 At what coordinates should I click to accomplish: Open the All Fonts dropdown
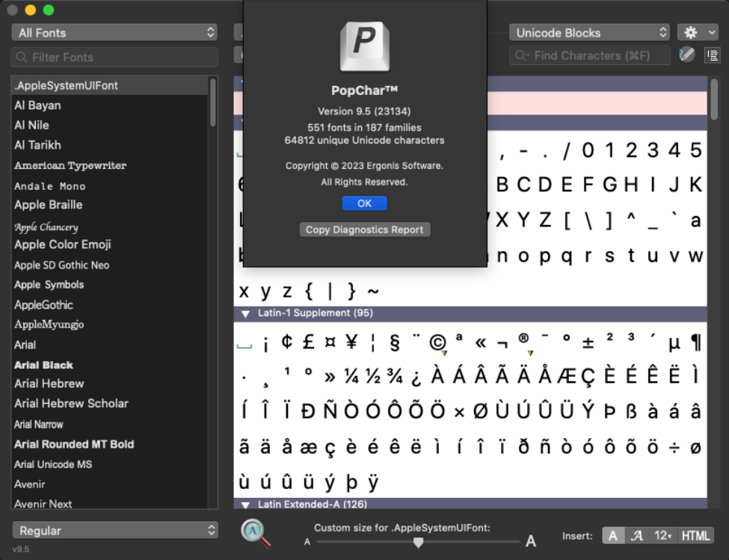[x=114, y=33]
